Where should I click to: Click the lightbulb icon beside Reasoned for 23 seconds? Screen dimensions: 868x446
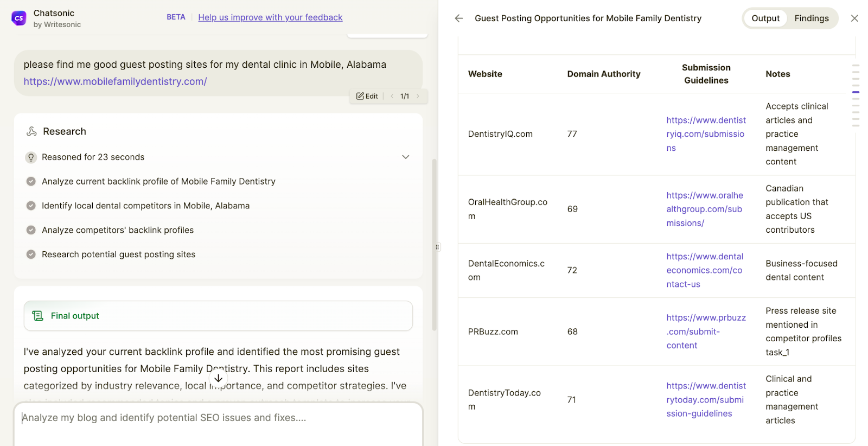click(x=31, y=157)
